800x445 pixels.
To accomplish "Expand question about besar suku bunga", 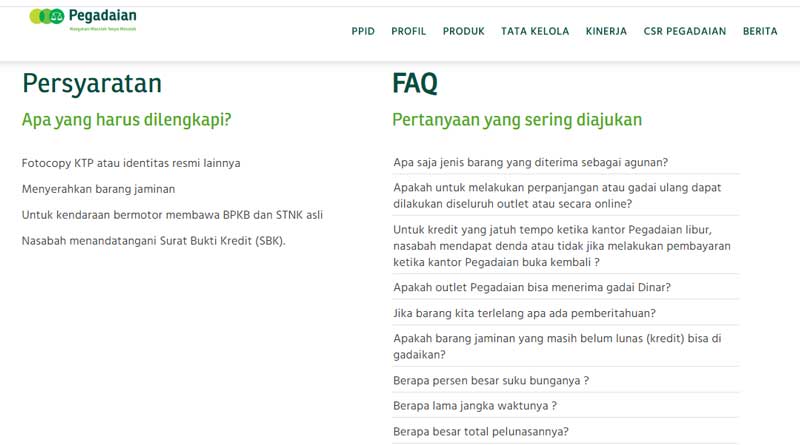I will pos(491,381).
